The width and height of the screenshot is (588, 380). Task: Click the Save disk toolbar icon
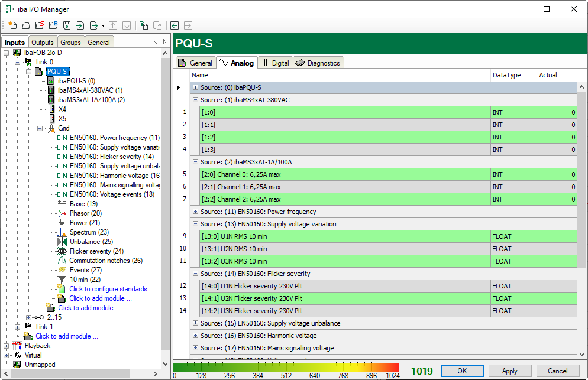tap(67, 25)
